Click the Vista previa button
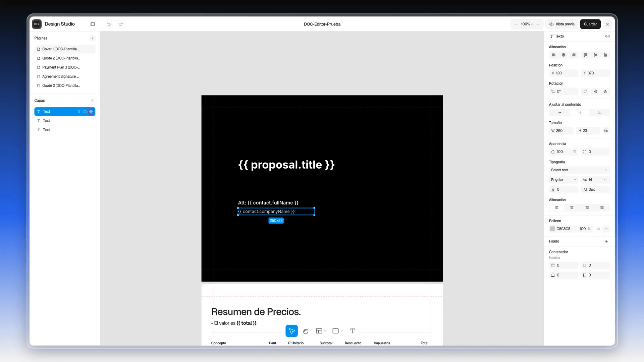Image resolution: width=644 pixels, height=362 pixels. [x=562, y=24]
